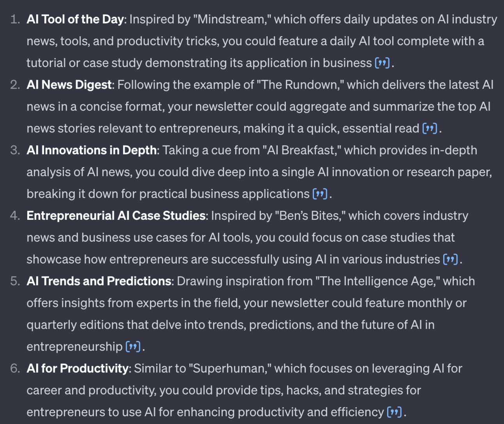Viewport: 504px width, 424px height.
Task: Open the citation icon after "entrepreneurship"
Action: point(133,347)
